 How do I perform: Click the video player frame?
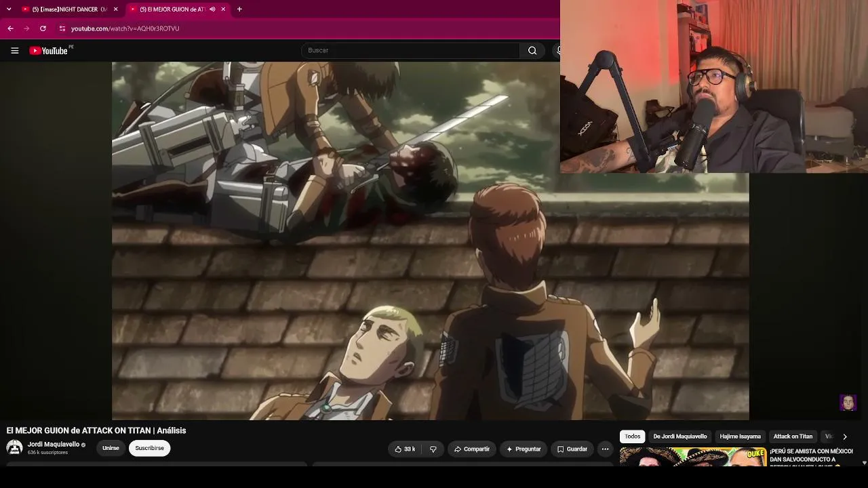[431, 241]
